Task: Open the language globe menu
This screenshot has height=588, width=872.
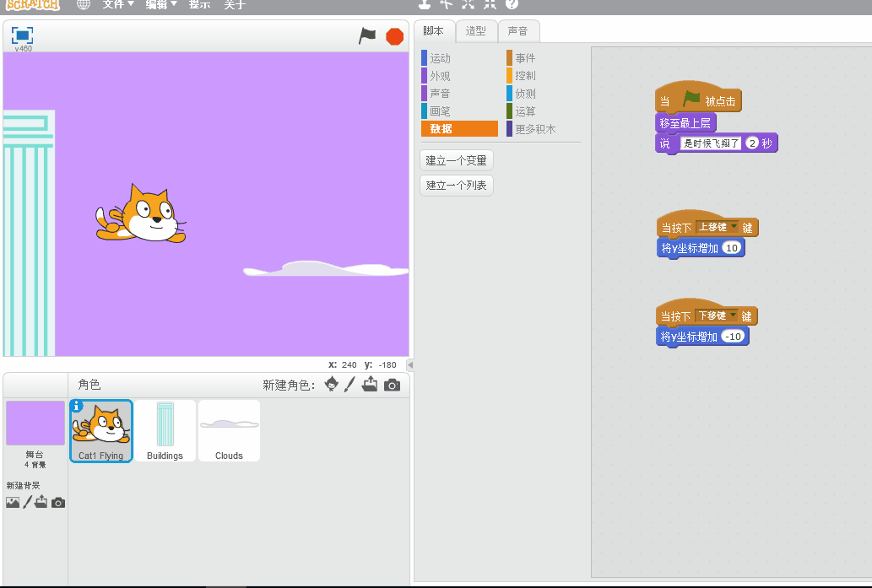Action: click(84, 4)
